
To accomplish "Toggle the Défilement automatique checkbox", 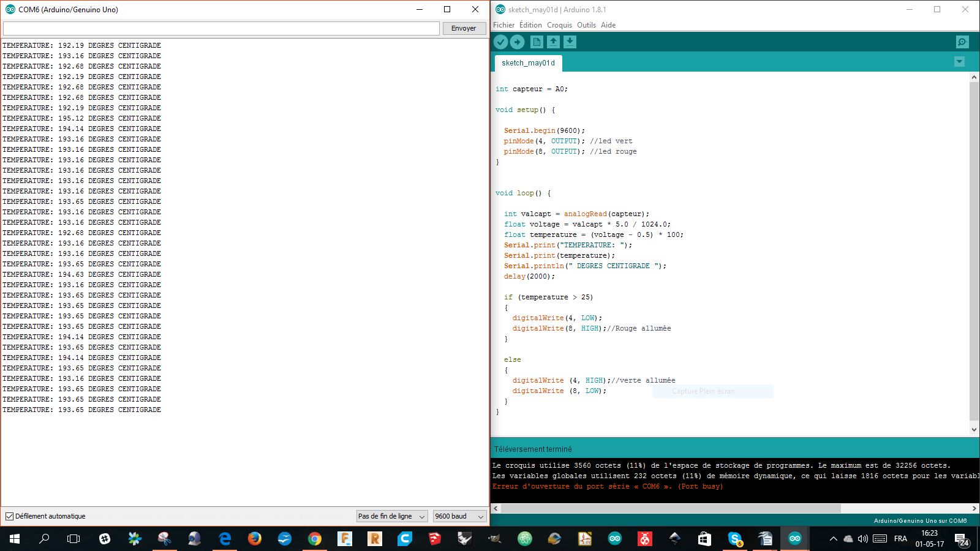I will (9, 516).
